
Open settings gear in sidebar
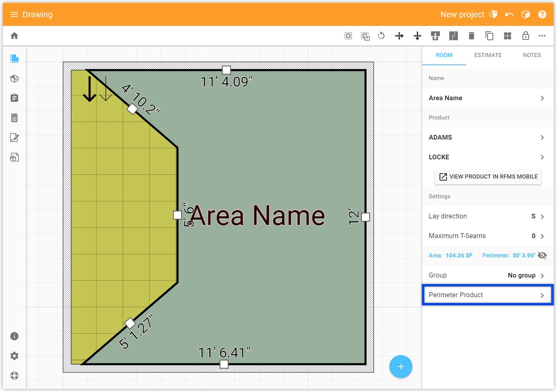click(14, 356)
